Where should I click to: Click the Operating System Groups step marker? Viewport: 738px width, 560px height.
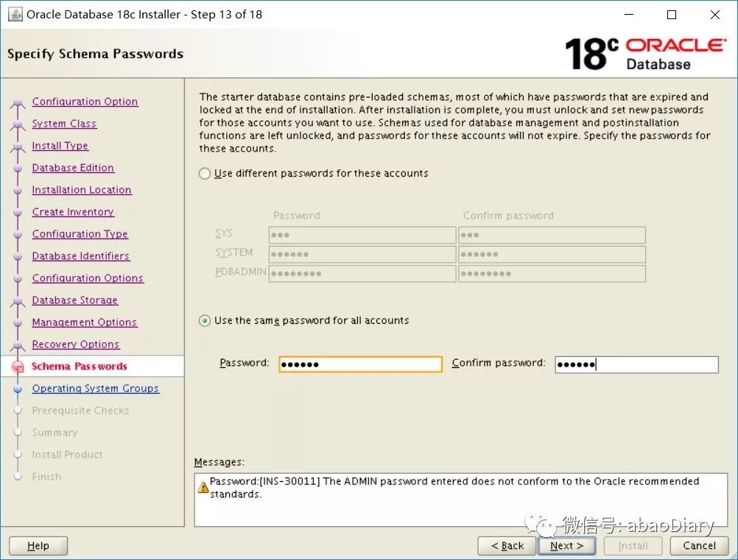(18, 389)
